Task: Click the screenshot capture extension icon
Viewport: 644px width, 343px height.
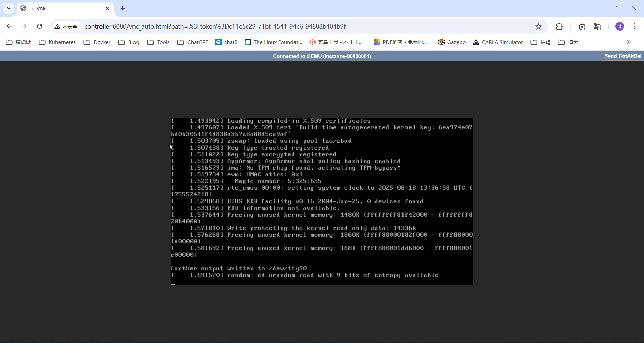Action: [x=582, y=26]
